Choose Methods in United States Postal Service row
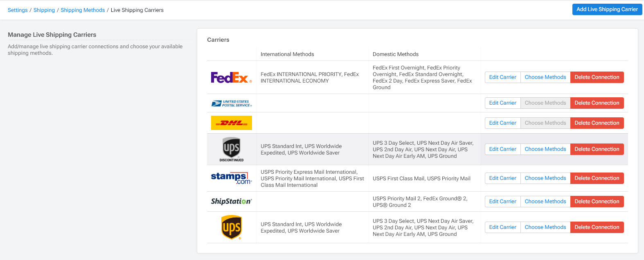This screenshot has width=644, height=260. pyautogui.click(x=545, y=103)
